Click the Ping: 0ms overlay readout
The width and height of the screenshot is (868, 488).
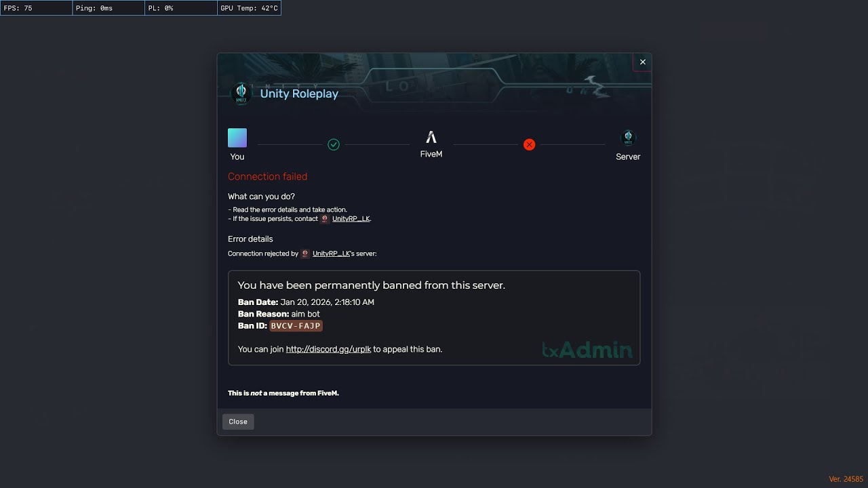pyautogui.click(x=108, y=8)
